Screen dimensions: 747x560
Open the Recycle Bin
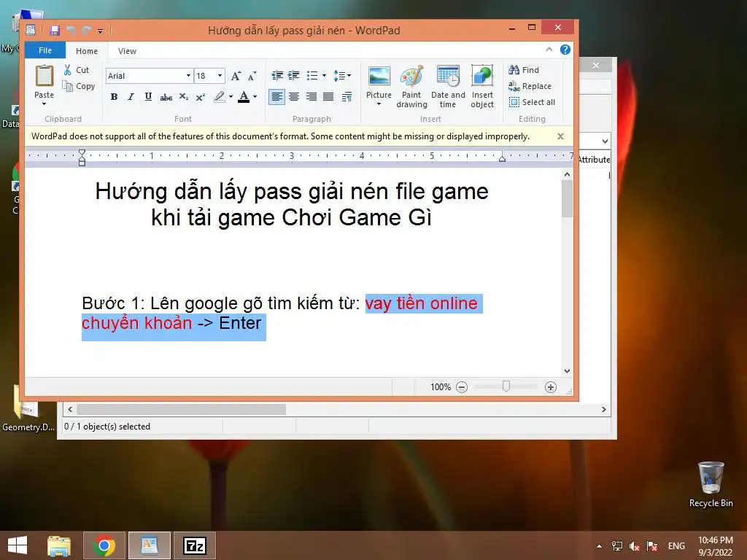[711, 484]
